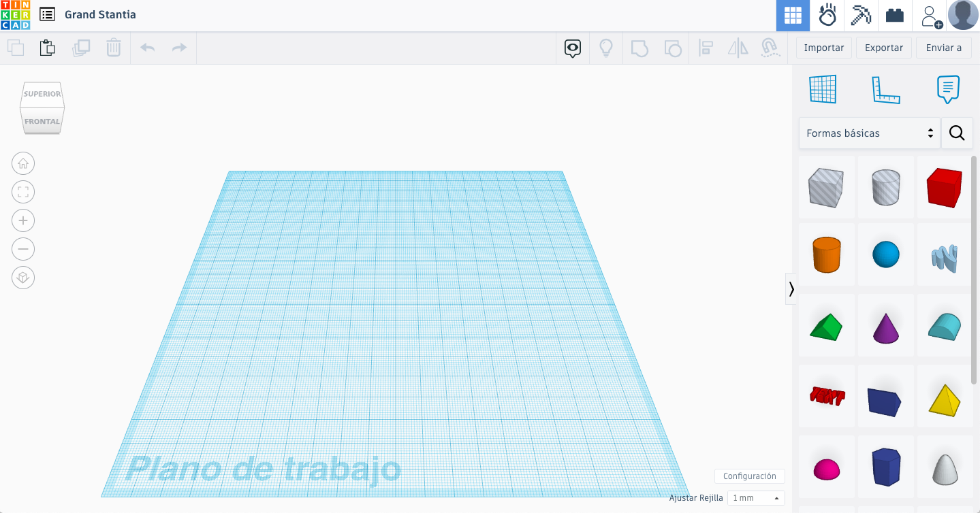
Task: Zoom in with the plus icon
Action: [x=23, y=220]
